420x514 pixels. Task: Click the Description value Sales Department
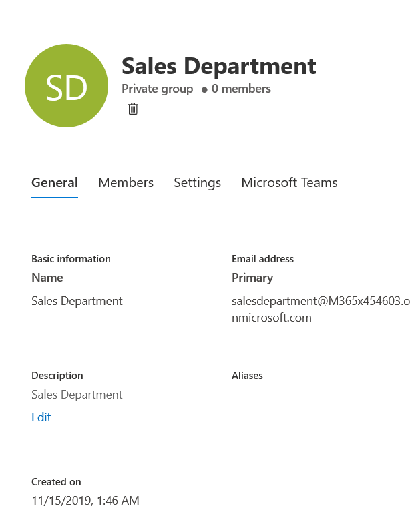click(x=77, y=395)
